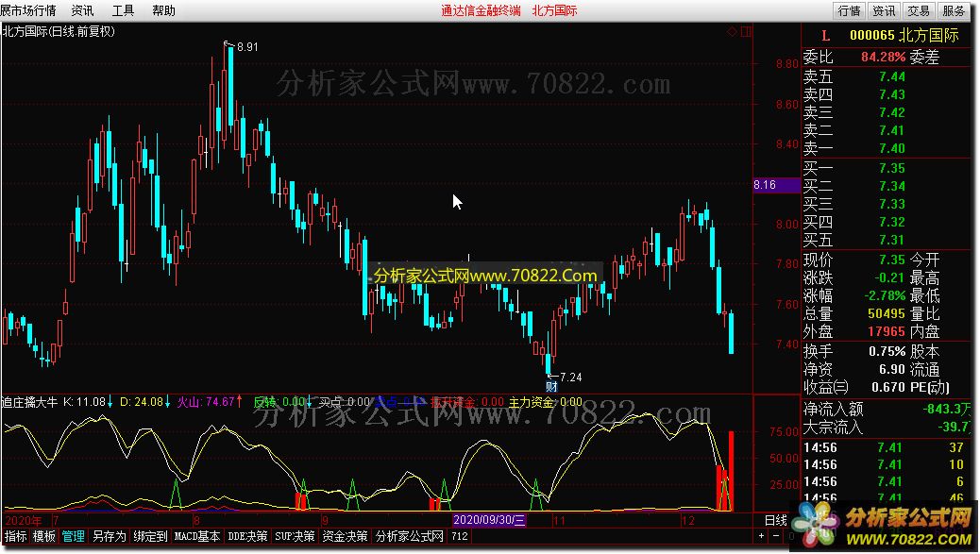Select the MACD基本 indicator tab
Screen dimensions: 980x554
tap(197, 536)
